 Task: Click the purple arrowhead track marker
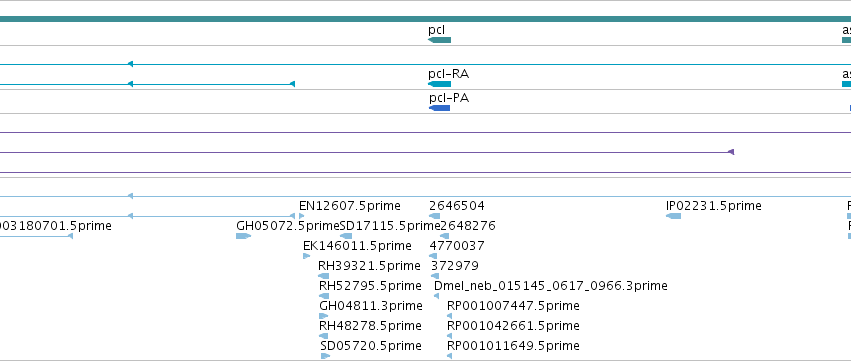point(731,152)
